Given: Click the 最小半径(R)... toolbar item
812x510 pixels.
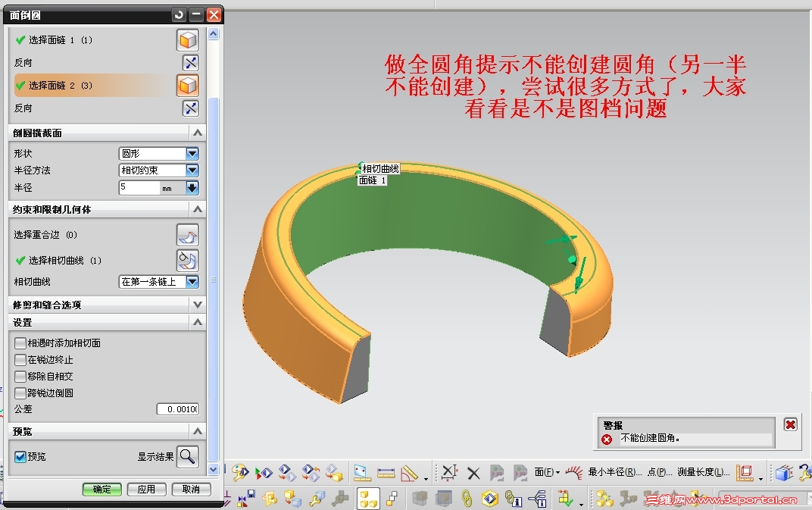Looking at the screenshot, I should point(615,472).
